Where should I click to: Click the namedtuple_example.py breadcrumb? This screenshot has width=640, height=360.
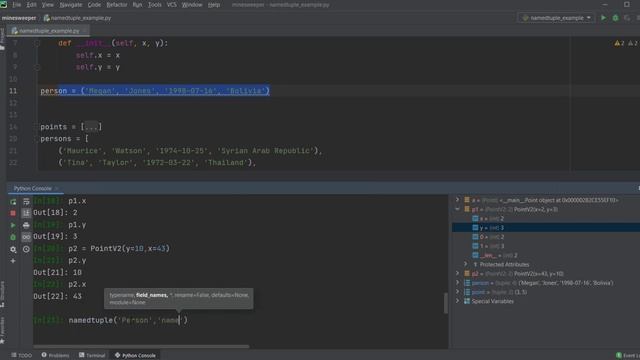(77, 18)
